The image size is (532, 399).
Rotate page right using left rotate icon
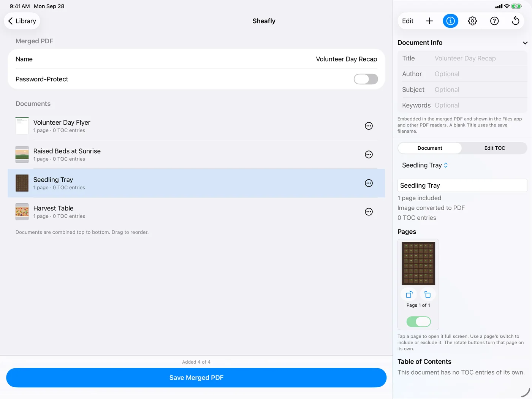click(409, 294)
